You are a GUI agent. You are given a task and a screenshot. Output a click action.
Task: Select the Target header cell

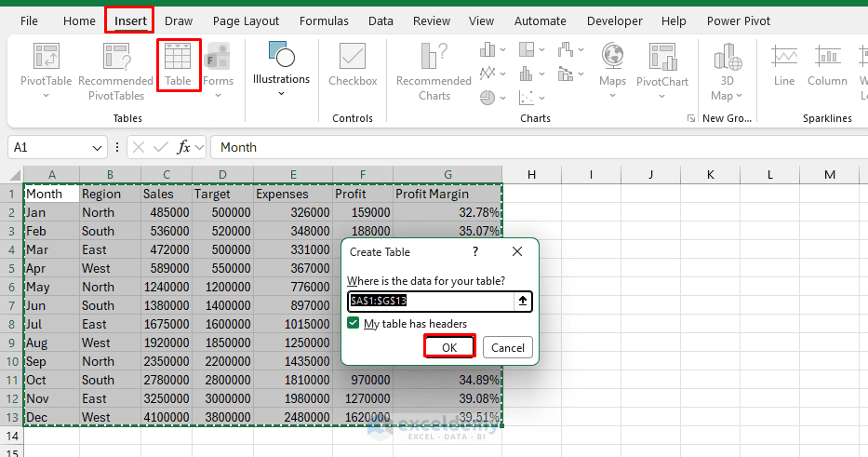tap(222, 194)
